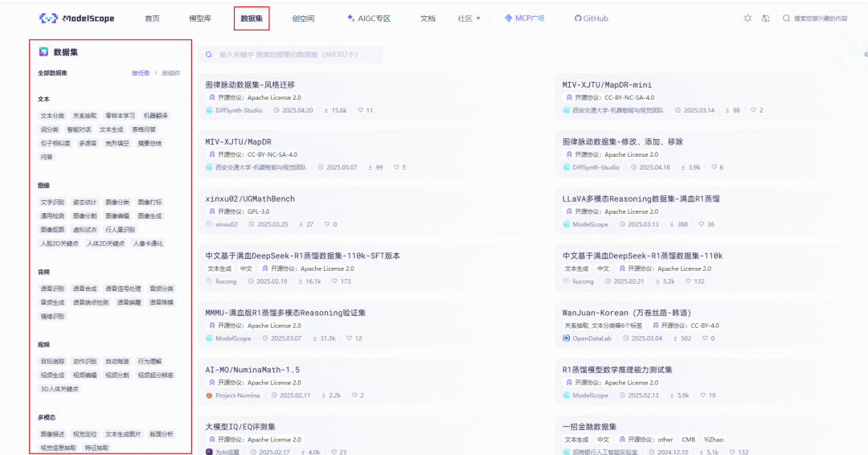The image size is (868, 455).
Task: Choose the 视频生成 tag
Action: (x=52, y=375)
